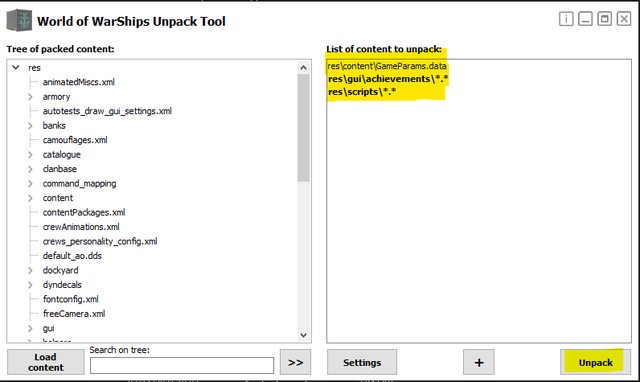Select the dockyard tree item
This screenshot has width=640, height=382.
pyautogui.click(x=60, y=270)
